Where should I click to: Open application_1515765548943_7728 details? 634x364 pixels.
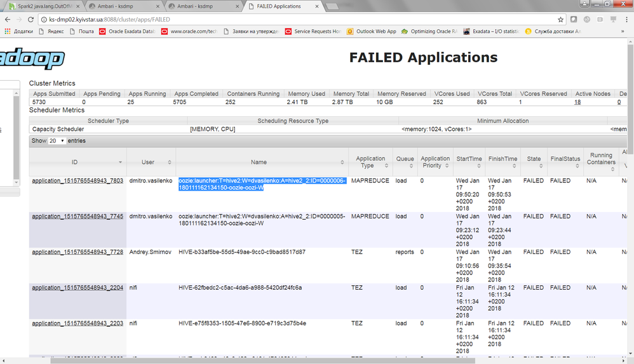click(x=78, y=252)
